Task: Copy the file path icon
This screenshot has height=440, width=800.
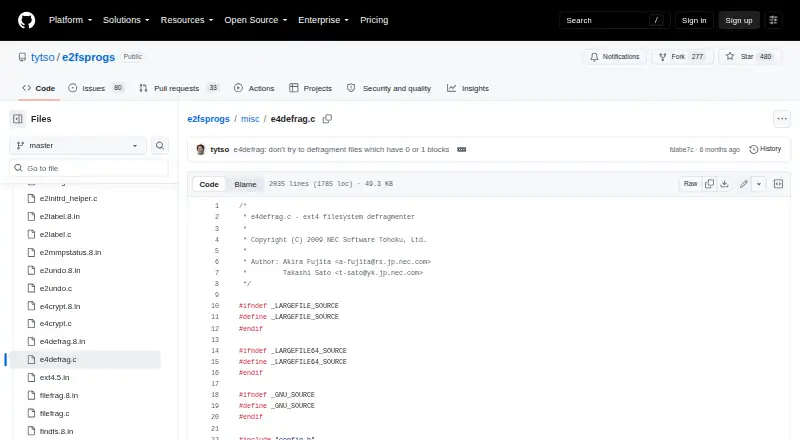Action: 328,119
